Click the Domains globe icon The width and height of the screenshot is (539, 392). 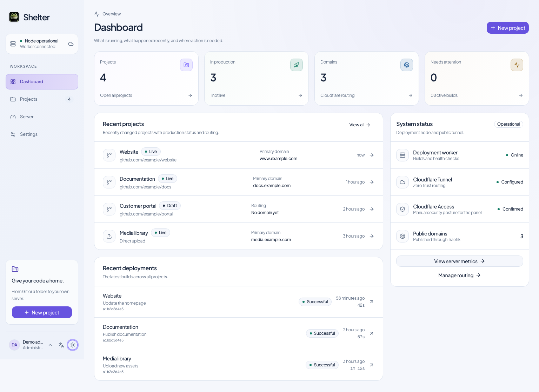(407, 65)
